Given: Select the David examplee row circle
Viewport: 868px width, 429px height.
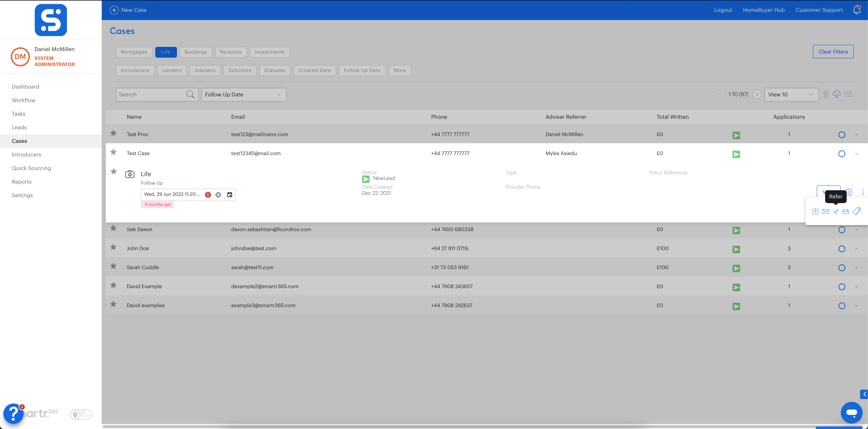Looking at the screenshot, I should click(x=842, y=306).
